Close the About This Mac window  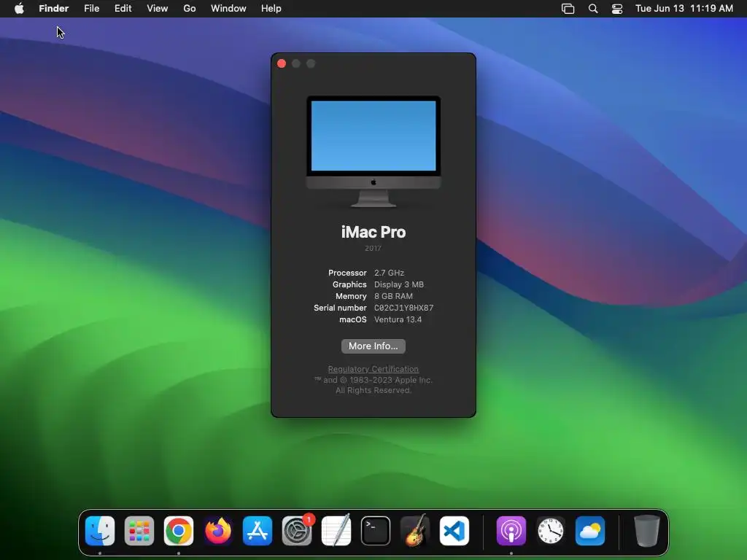click(282, 64)
